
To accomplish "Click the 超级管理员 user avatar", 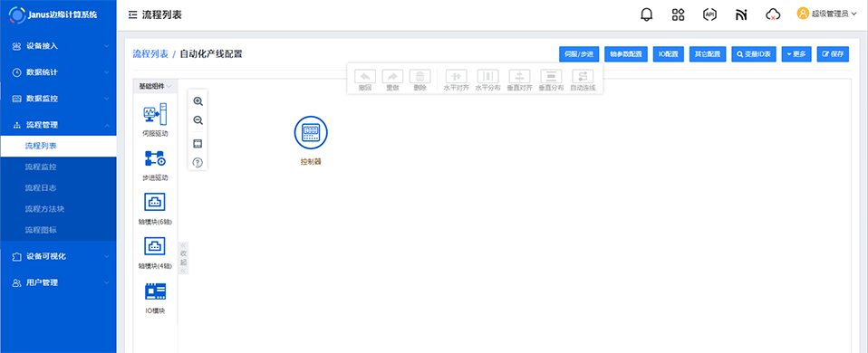I will point(804,14).
